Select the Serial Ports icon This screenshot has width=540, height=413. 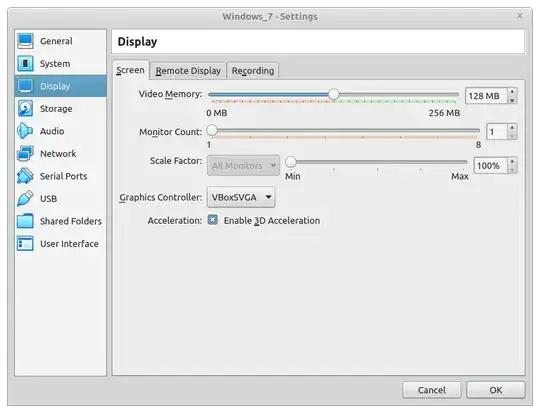tap(25, 176)
